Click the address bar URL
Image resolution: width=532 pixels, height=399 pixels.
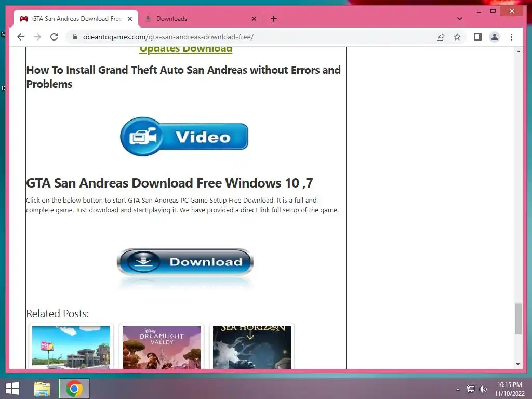pyautogui.click(x=168, y=37)
